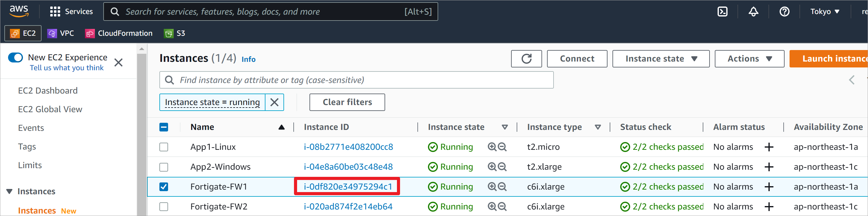868x216 pixels.
Task: Click the AWS logo home icon
Action: (x=19, y=11)
